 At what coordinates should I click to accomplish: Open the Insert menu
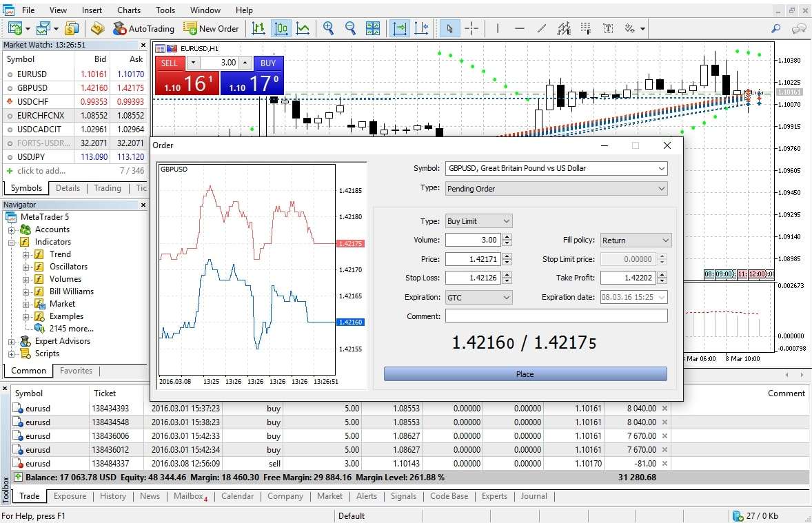click(92, 10)
